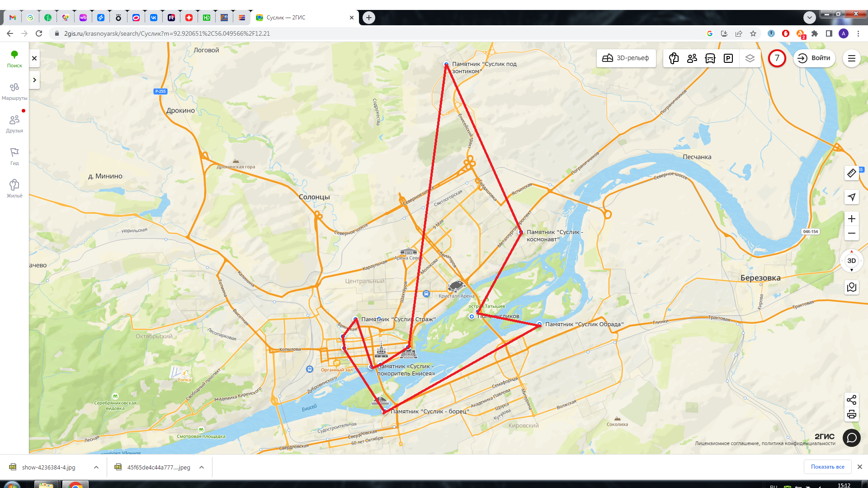The image size is (868, 488).
Task: Click the Войти login button
Action: [814, 58]
